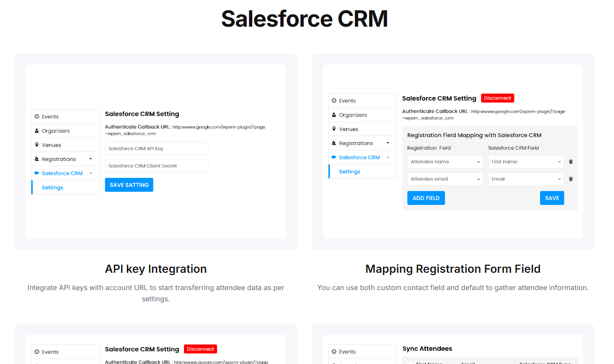This screenshot has width=614, height=364.
Task: Click 'Registration Field Mapping with Salesforce CRM' title
Action: 474,135
